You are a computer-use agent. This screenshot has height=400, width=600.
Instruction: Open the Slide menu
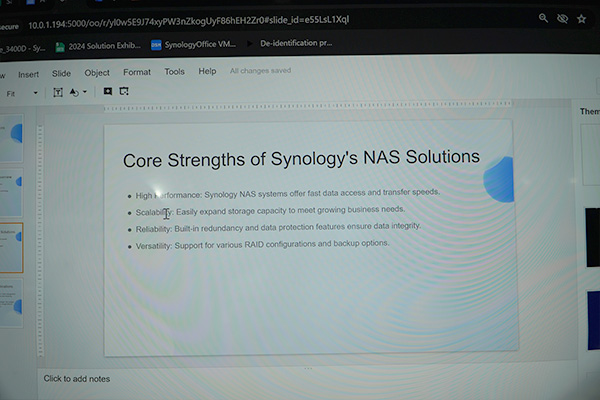coord(61,73)
